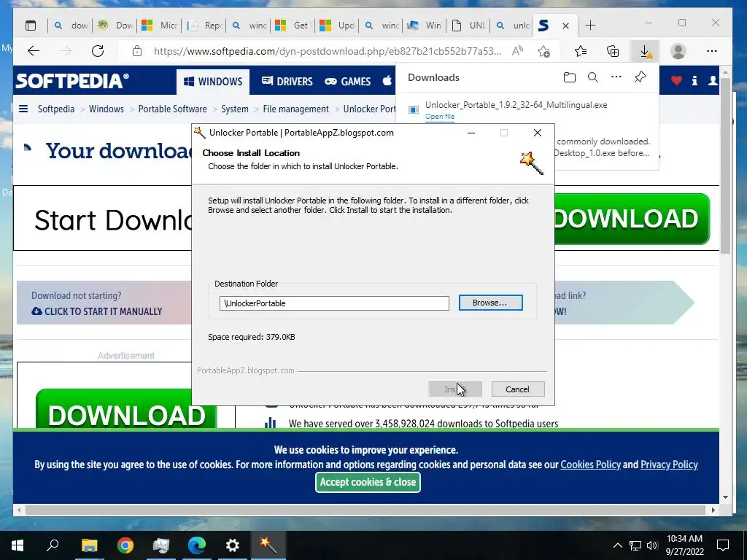The image size is (747, 560).
Task: Open taskbar search magnifier
Action: pyautogui.click(x=53, y=545)
